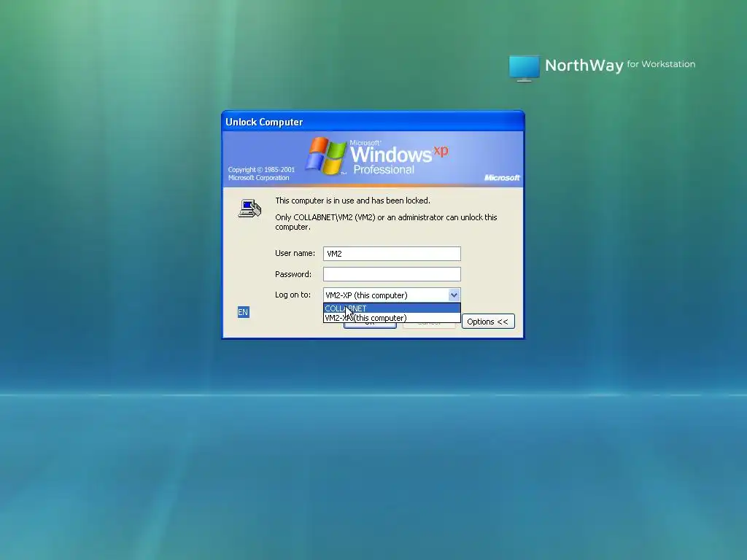Click the 'User name:' label
This screenshot has width=747, height=560.
[295, 253]
